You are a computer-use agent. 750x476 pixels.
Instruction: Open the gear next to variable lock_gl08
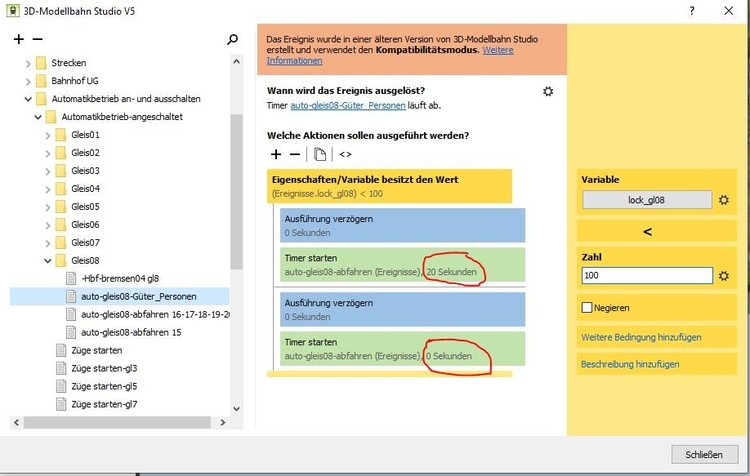724,200
